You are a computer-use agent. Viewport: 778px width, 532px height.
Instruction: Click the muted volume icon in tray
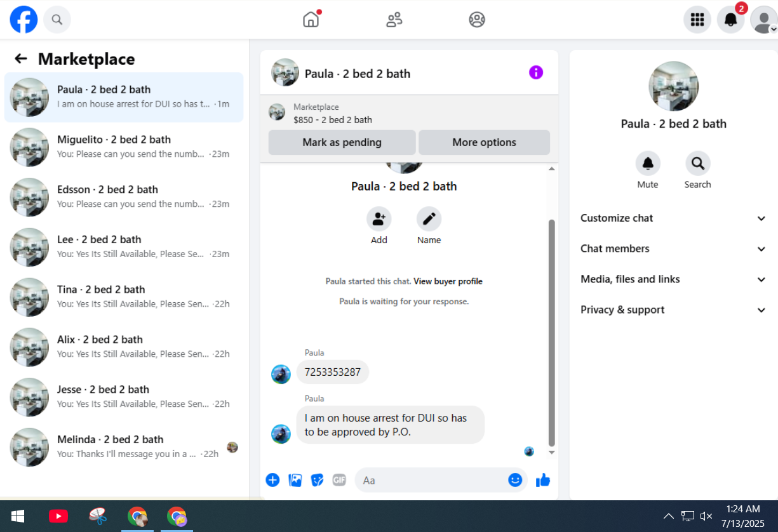(x=706, y=516)
